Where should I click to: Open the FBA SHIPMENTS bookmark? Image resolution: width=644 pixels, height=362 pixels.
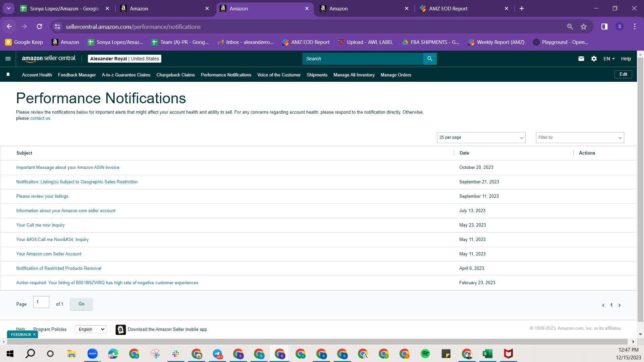pyautogui.click(x=431, y=42)
